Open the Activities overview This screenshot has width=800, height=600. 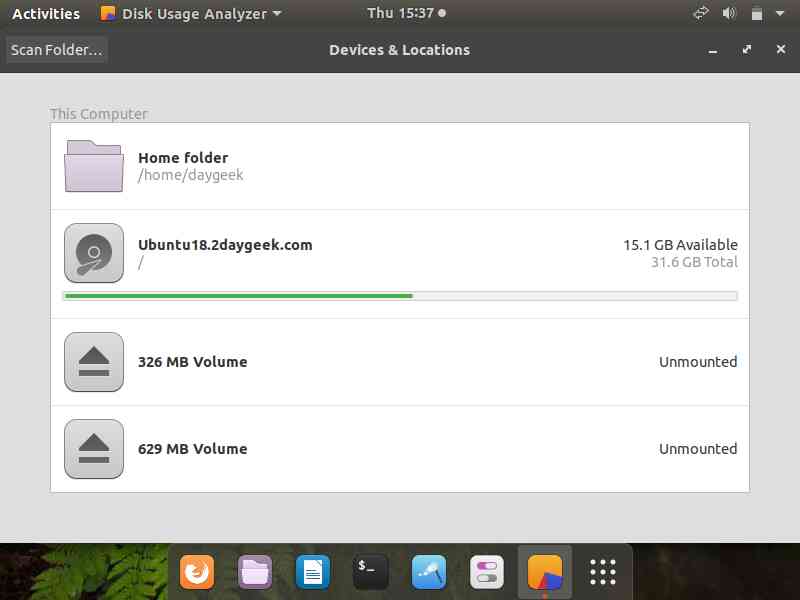click(46, 14)
